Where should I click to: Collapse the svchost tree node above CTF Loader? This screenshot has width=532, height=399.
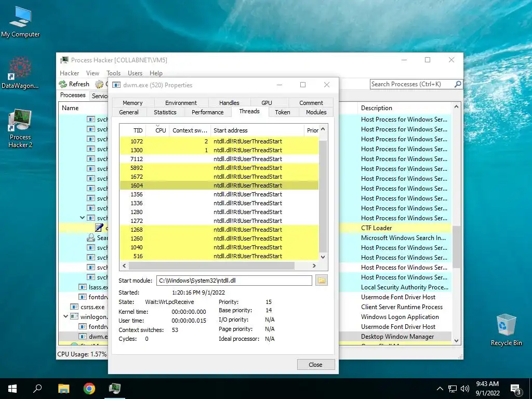coord(82,218)
